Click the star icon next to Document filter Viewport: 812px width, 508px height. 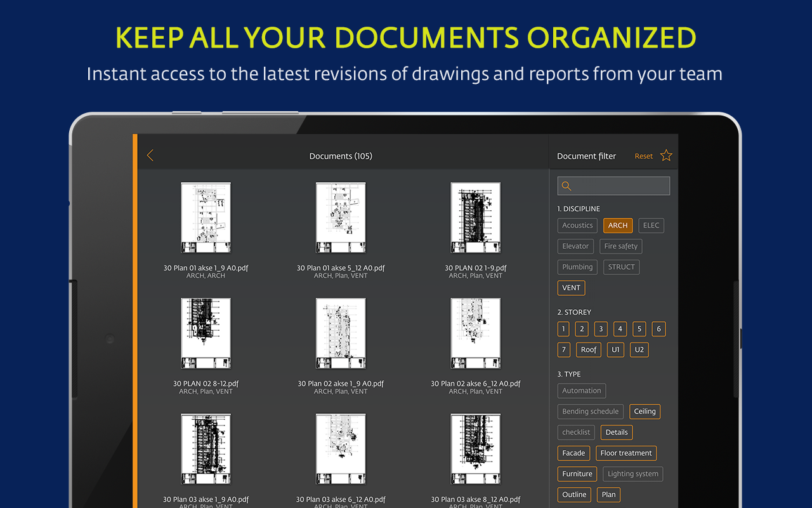pos(665,154)
